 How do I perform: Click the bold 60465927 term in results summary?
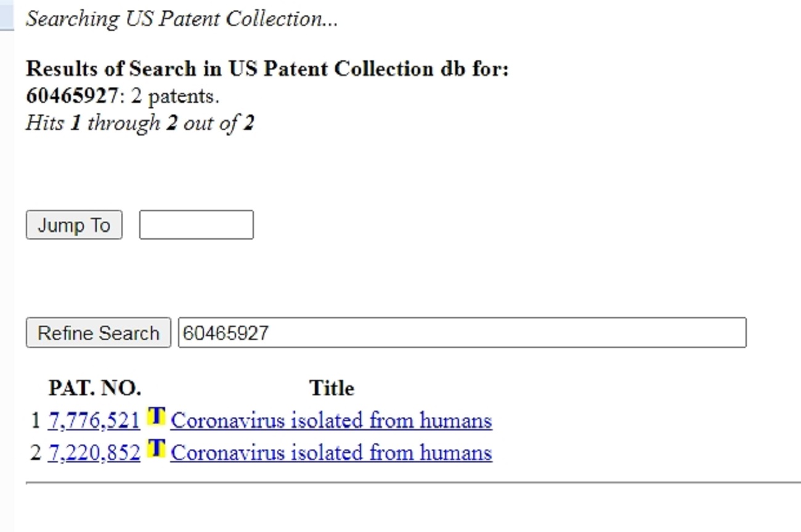pos(71,96)
